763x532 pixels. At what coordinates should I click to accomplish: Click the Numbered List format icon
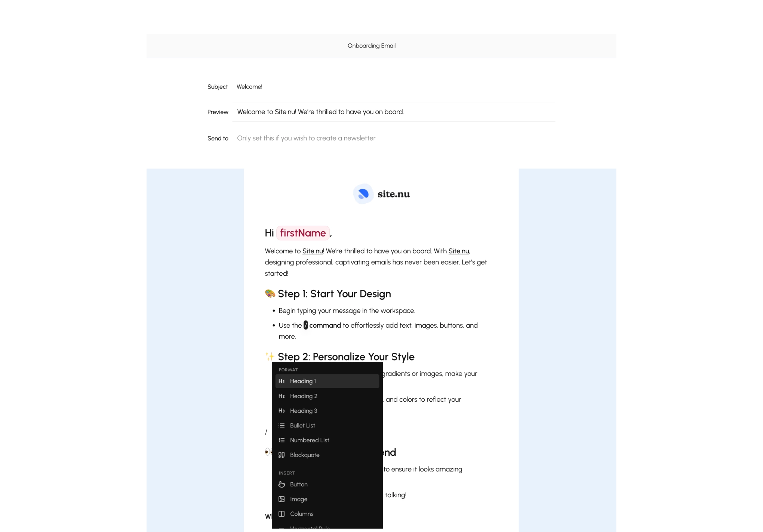(282, 440)
